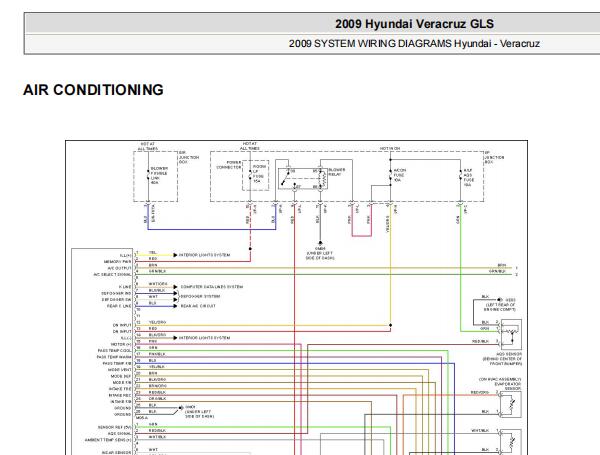
Task: Click the 'MOTOR (+)' pin label
Action: click(121, 344)
